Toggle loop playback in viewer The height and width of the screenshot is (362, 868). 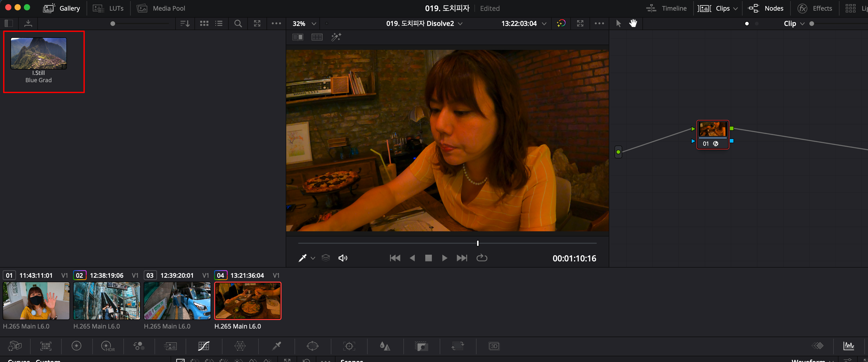pyautogui.click(x=481, y=258)
